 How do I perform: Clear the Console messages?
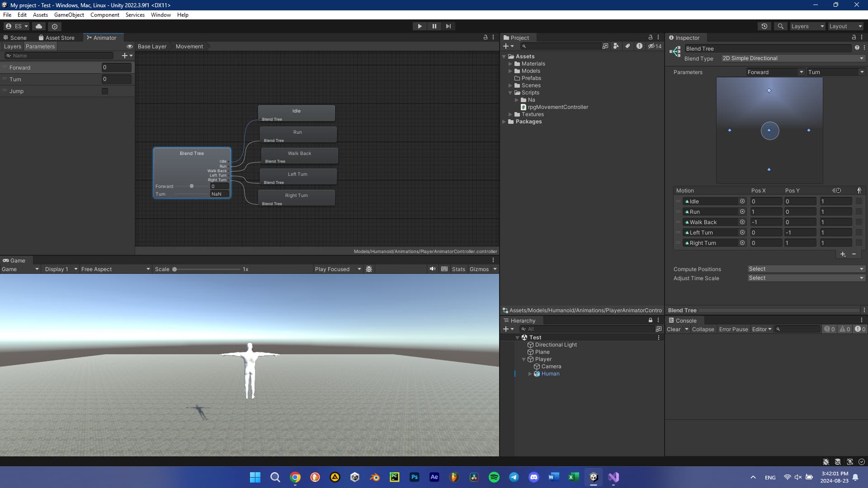coord(674,329)
